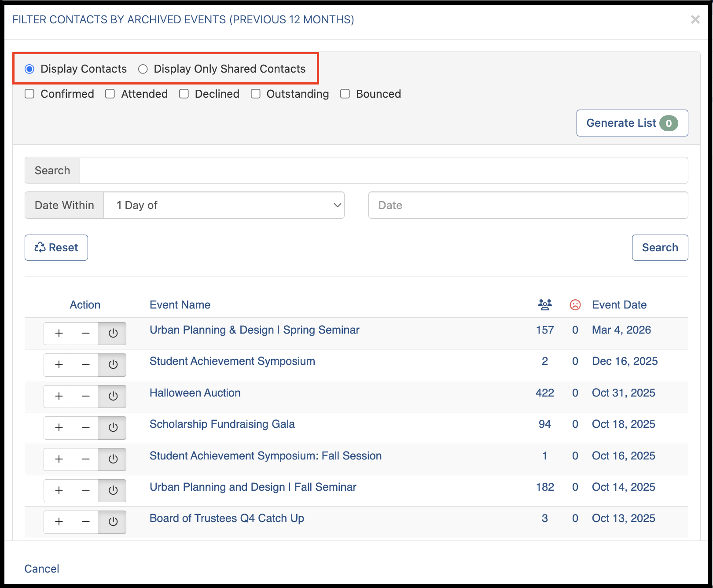Viewport: 713px width, 588px height.
Task: Toggle power icon for Scholarship Fundraising Gala
Action: 112,428
